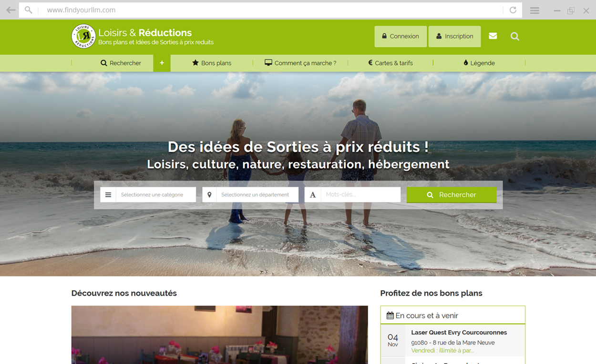Viewport: 596px width, 364px height.
Task: Click the location pin icon in search bar
Action: 209,194
